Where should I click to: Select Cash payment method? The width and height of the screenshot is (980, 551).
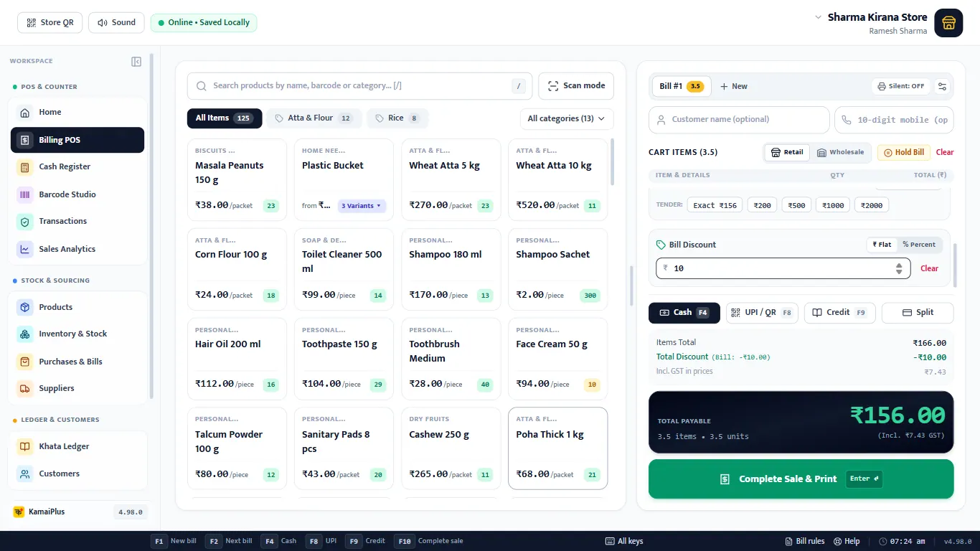(x=684, y=313)
